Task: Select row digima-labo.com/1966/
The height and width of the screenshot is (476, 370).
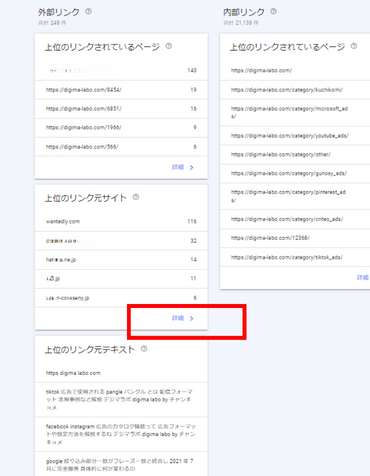Action: 121,127
